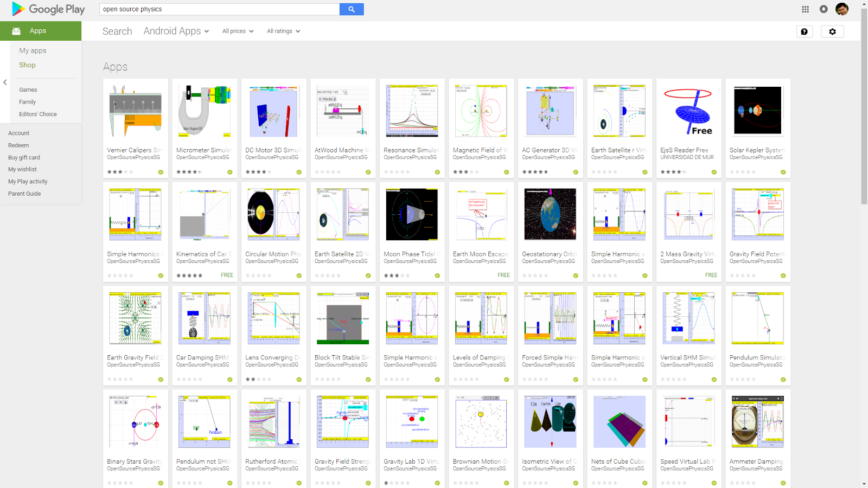Click UNIVERSIDAD DE MUR developer name
Viewport: 868px width, 488px height.
[687, 157]
